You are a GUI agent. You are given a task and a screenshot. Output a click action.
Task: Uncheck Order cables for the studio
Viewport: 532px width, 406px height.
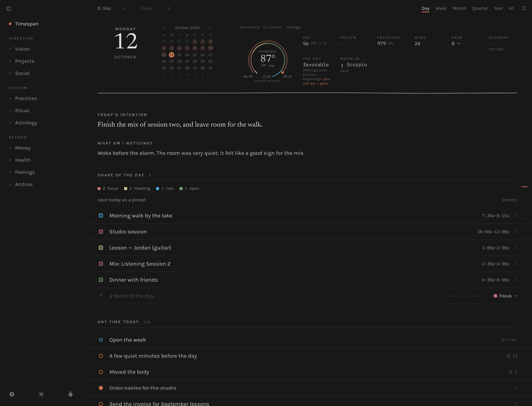pos(101,388)
